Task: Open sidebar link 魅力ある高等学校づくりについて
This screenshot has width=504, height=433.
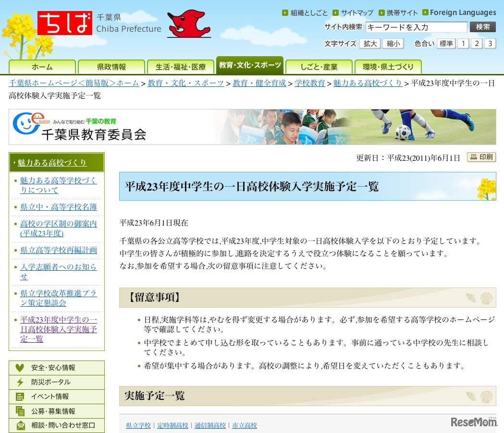Action: [58, 185]
